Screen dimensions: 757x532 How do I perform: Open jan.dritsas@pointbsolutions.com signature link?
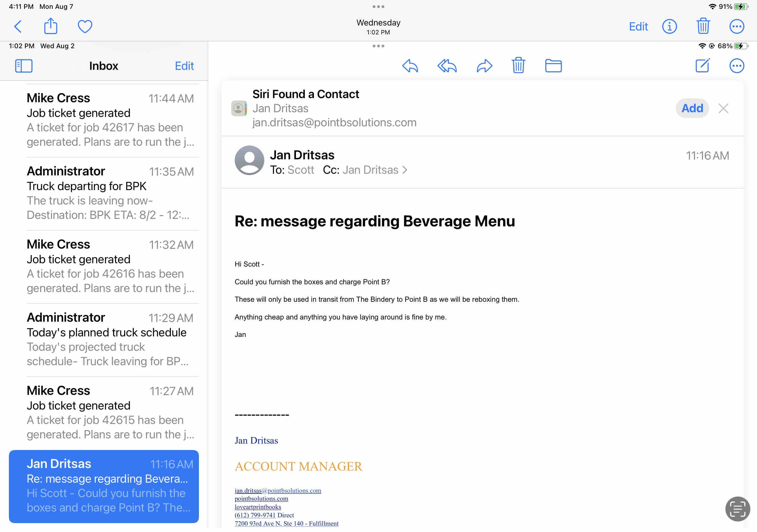click(278, 490)
